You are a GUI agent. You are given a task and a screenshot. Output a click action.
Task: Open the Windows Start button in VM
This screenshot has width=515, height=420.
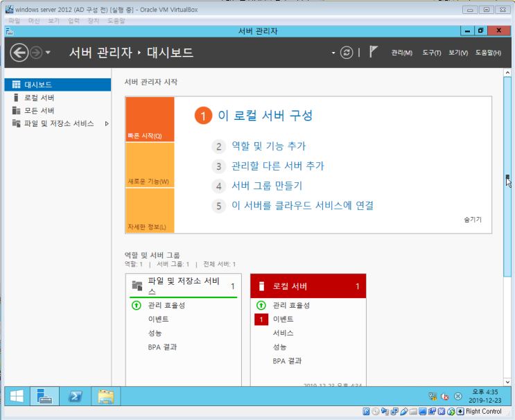pyautogui.click(x=17, y=396)
